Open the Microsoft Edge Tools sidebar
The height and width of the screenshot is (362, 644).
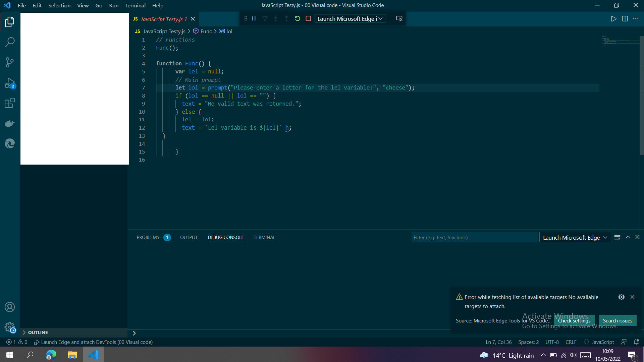(x=10, y=143)
